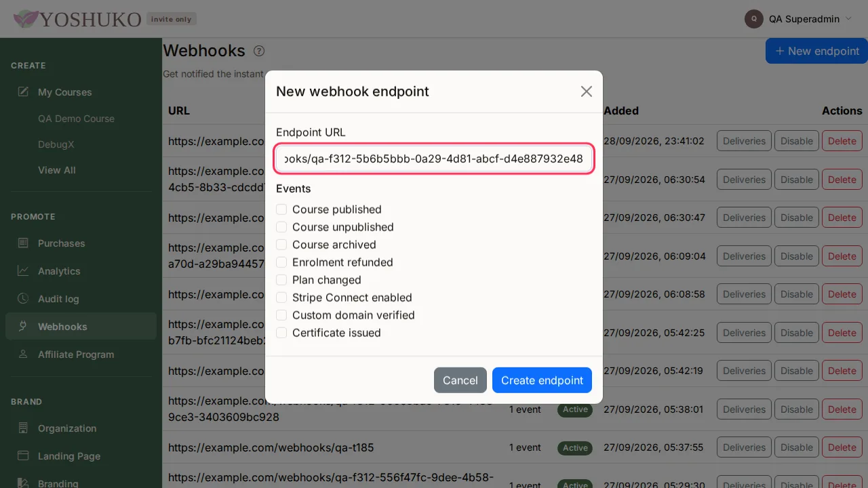Disable the webhook added 27/09/2026 06:08:58
This screenshot has height=488, width=868.
[796, 294]
